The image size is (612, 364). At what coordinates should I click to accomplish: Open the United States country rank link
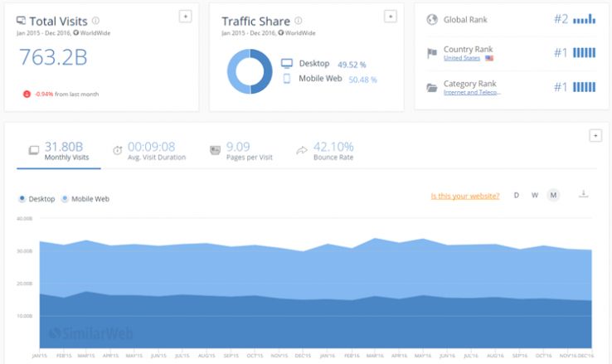(463, 59)
